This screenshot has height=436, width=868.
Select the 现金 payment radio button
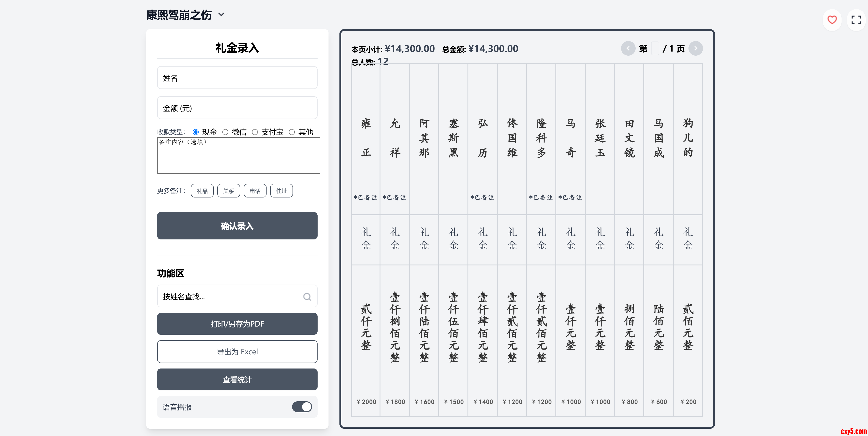point(196,132)
